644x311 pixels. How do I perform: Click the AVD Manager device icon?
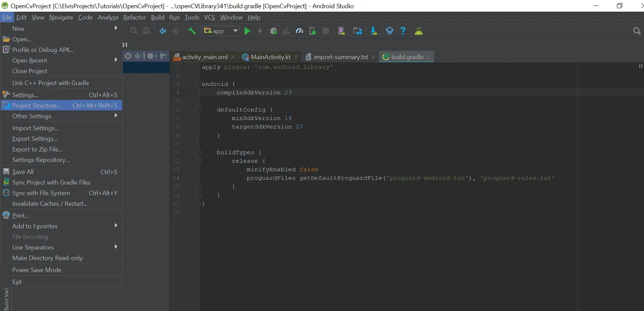[x=341, y=31]
